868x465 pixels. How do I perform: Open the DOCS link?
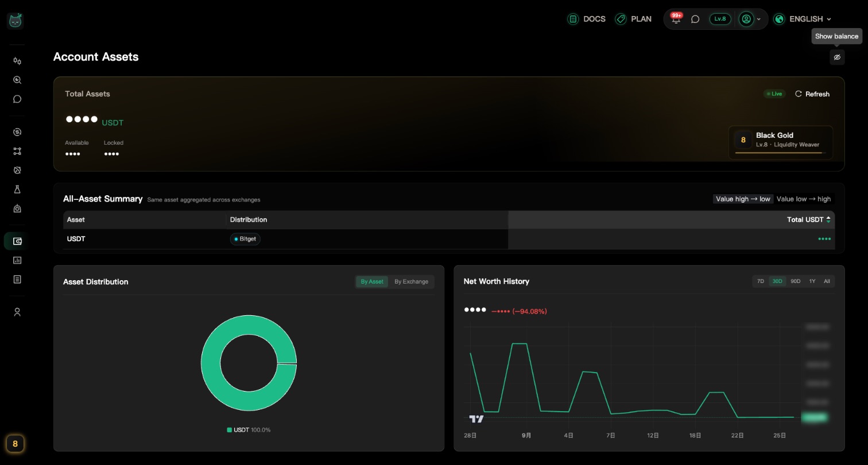[586, 19]
